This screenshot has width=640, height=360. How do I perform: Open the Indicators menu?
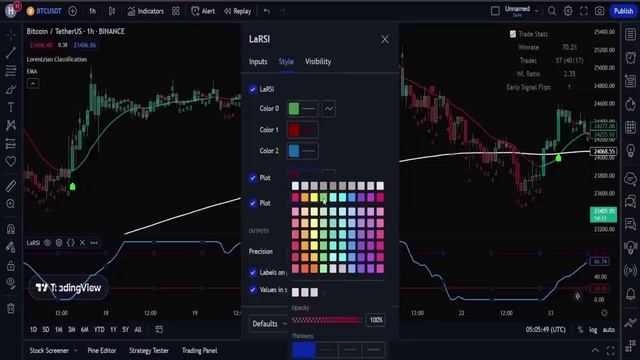pos(146,11)
